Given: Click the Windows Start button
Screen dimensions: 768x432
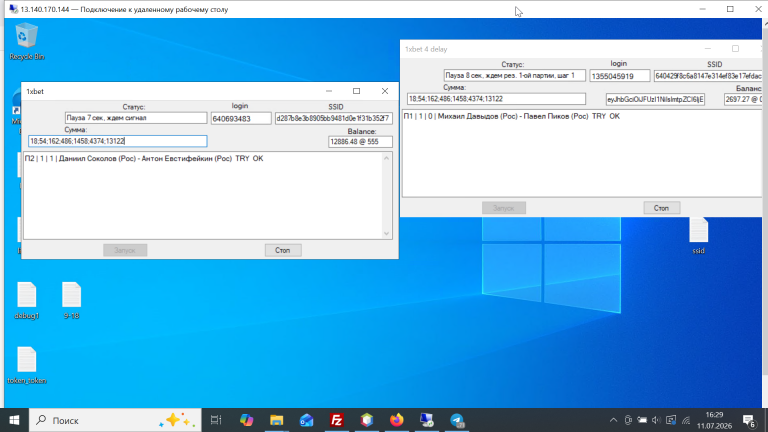Looking at the screenshot, I should pos(14,420).
